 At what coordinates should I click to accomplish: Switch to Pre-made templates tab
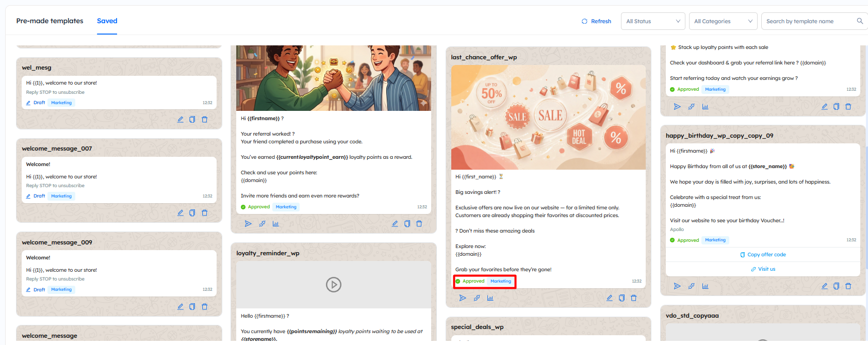(50, 21)
